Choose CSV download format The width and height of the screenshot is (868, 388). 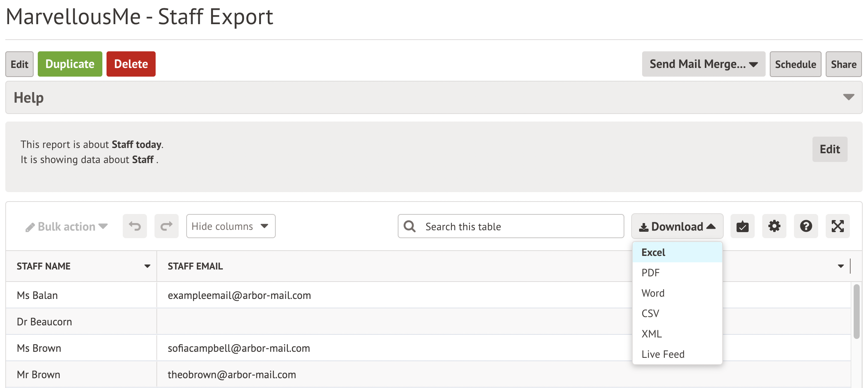[x=650, y=313]
